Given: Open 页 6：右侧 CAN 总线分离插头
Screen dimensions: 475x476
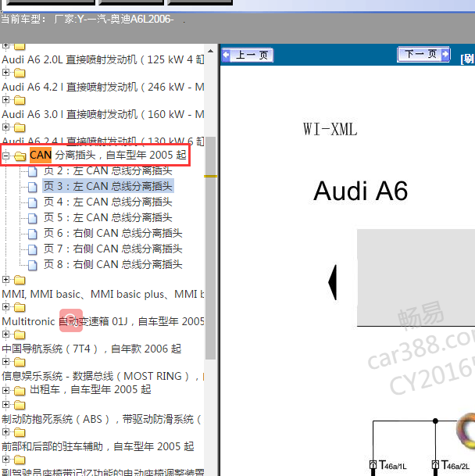Looking at the screenshot, I should pos(112,233).
